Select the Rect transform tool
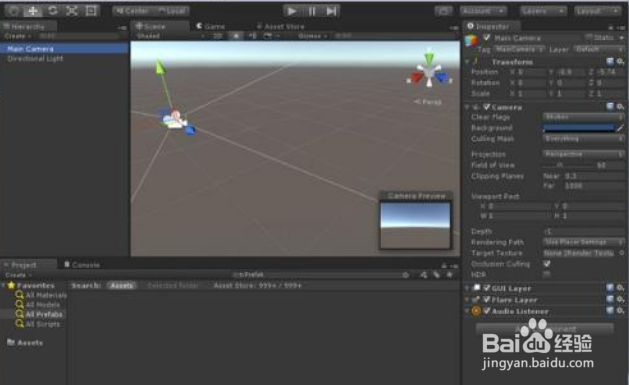The width and height of the screenshot is (629, 385). 91,11
